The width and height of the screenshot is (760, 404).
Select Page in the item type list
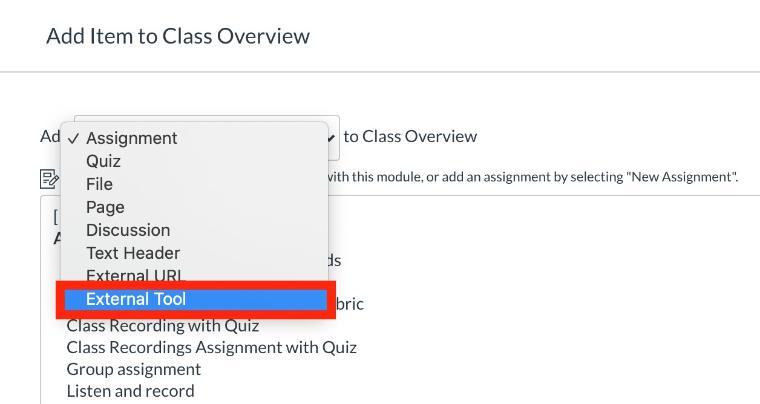pyautogui.click(x=105, y=207)
